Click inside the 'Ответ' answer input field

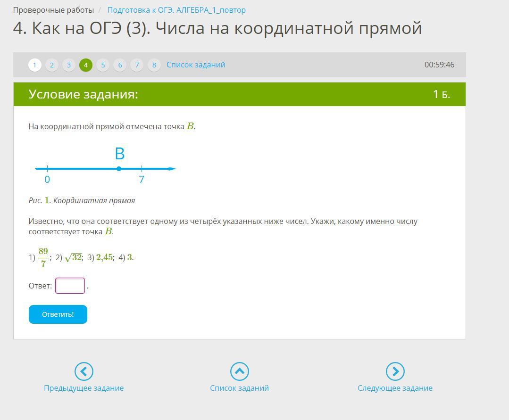(x=70, y=286)
